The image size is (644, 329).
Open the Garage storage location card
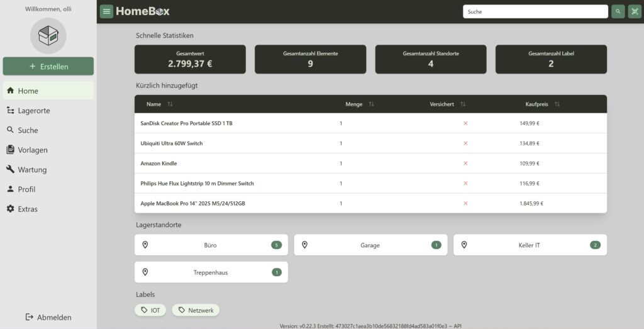pos(370,245)
